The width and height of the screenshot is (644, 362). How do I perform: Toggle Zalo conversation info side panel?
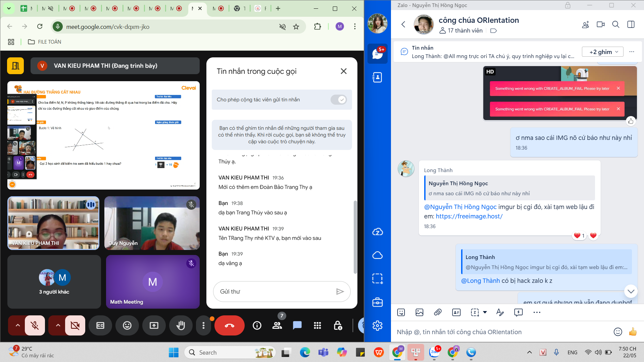631,24
